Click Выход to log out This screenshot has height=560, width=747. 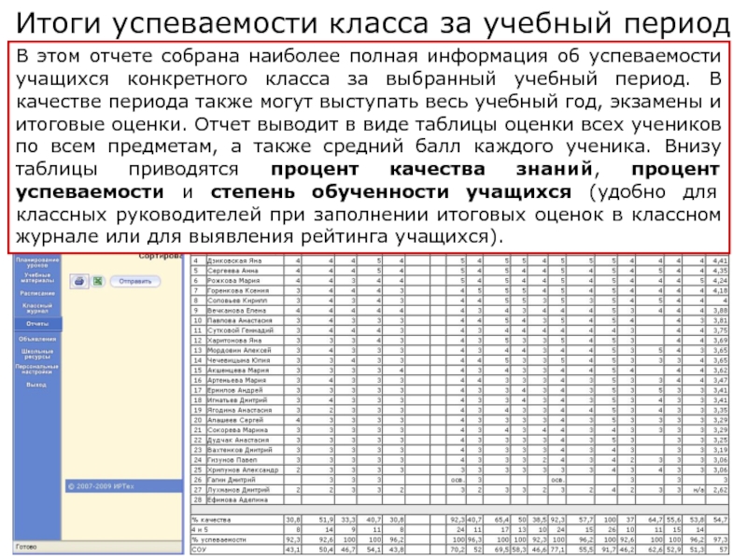[x=36, y=385]
